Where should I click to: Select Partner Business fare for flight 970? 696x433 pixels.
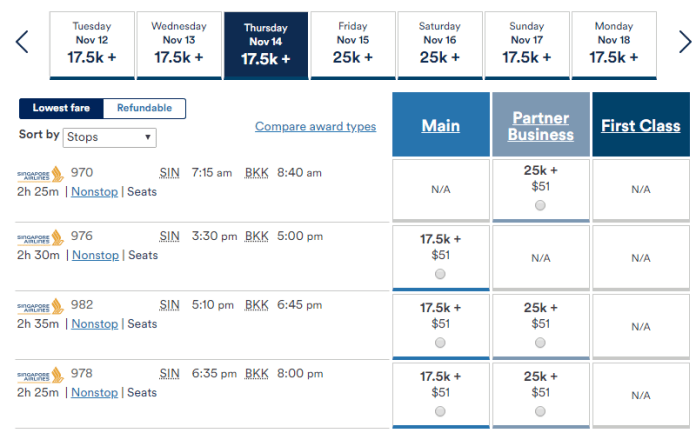click(x=540, y=205)
